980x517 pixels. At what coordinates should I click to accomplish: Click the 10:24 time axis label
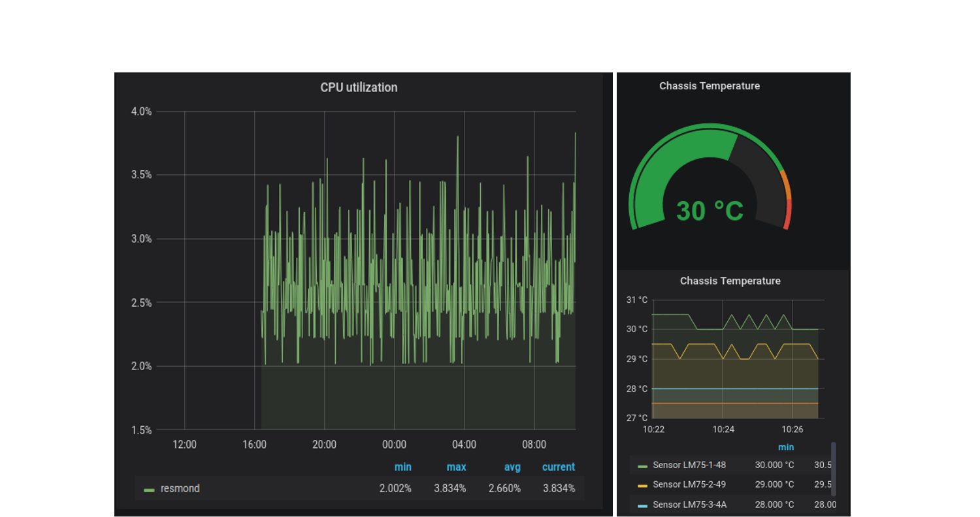[723, 430]
